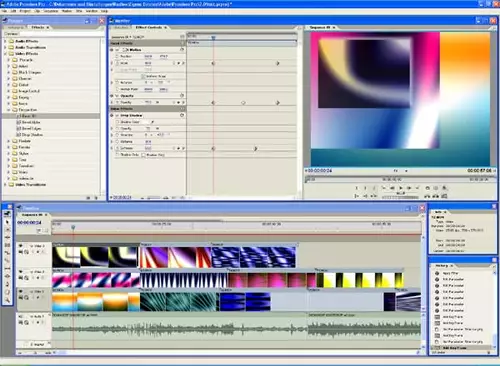
Task: Select Basic 3D effect
Action: 28,116
